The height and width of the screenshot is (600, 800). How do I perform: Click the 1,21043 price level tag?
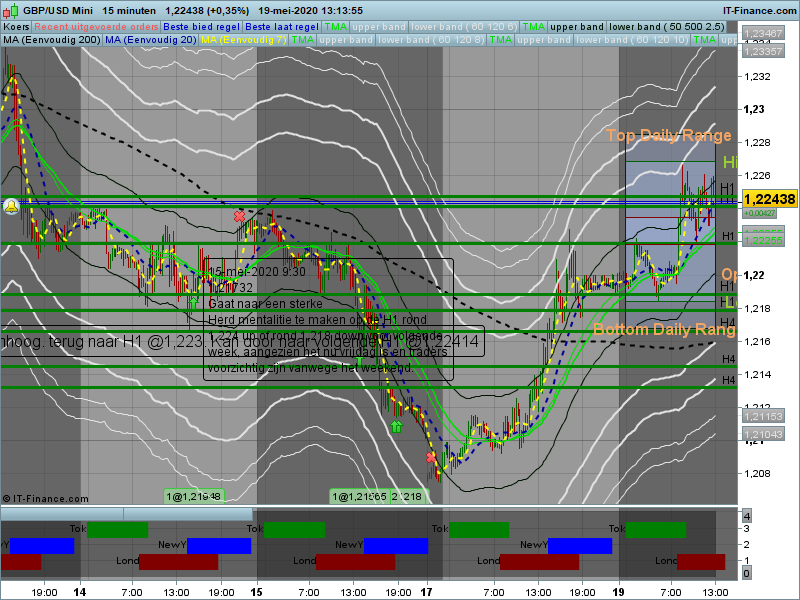tap(763, 434)
